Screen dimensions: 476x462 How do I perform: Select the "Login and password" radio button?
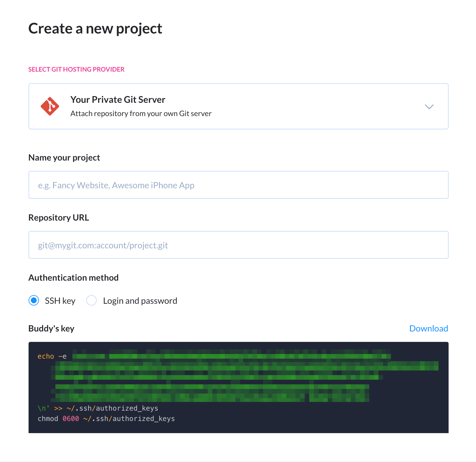(x=91, y=301)
